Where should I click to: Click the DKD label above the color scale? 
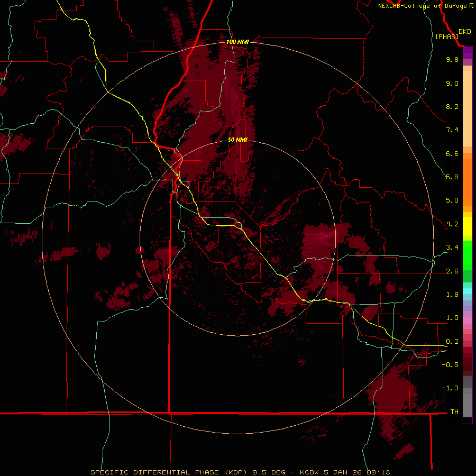coord(465,32)
